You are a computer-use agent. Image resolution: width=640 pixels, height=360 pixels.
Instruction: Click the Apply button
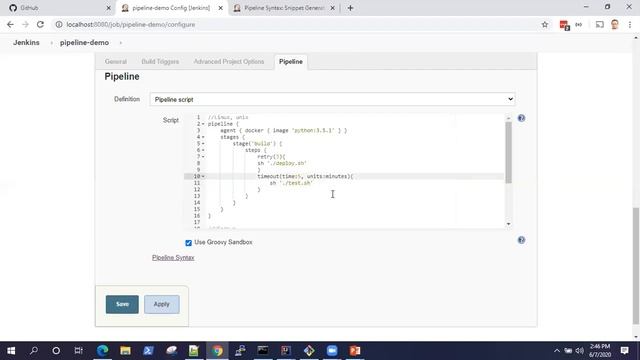point(162,304)
